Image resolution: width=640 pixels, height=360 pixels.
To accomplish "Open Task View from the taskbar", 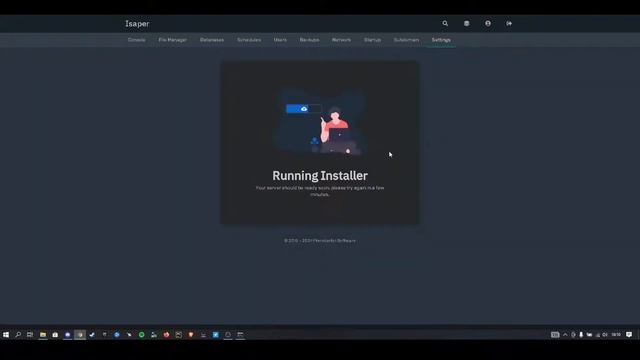I will click(x=30, y=335).
